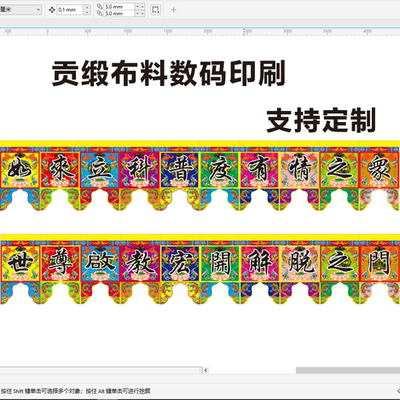Select the green 開 banner tile
400x400 pixels.
[220, 263]
